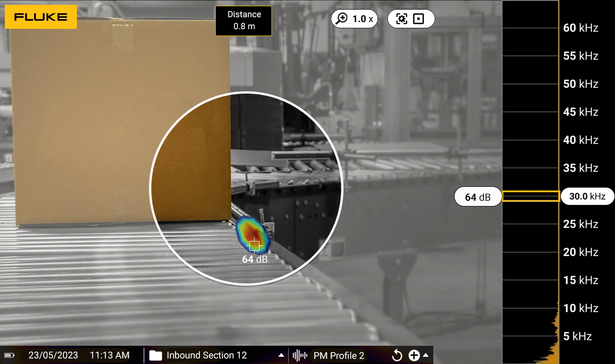The height and width of the screenshot is (364, 615).
Task: Open the Inbound Section 12 folder label
Action: tap(207, 355)
